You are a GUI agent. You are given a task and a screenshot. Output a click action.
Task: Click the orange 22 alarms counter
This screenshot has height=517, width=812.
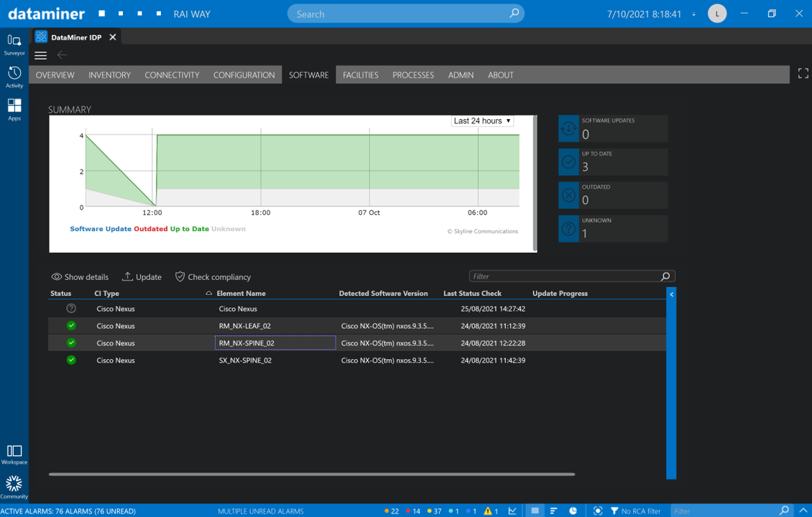point(392,511)
